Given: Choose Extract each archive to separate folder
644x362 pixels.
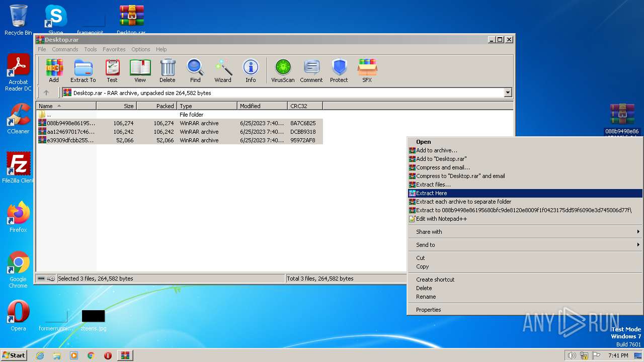Looking at the screenshot, I should pyautogui.click(x=525, y=202).
